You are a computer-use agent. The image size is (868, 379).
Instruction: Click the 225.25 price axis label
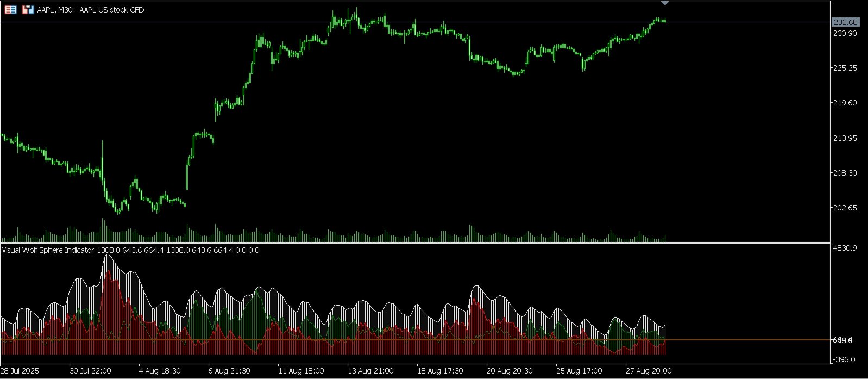coord(845,68)
